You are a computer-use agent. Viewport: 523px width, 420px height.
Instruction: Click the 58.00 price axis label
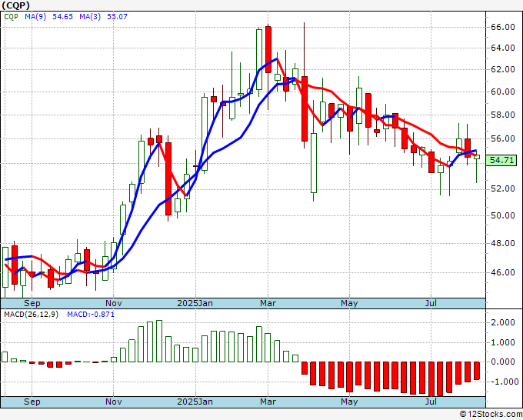[x=503, y=115]
